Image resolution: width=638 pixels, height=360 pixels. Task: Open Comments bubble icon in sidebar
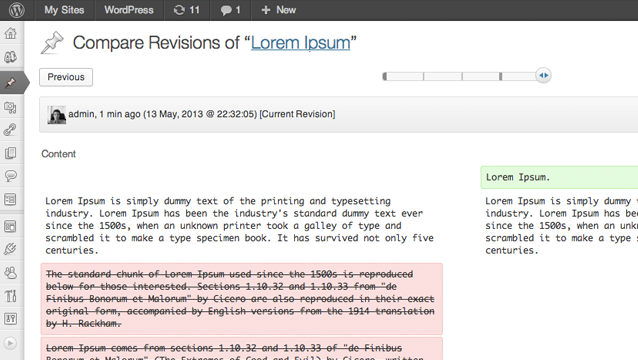pyautogui.click(x=11, y=176)
